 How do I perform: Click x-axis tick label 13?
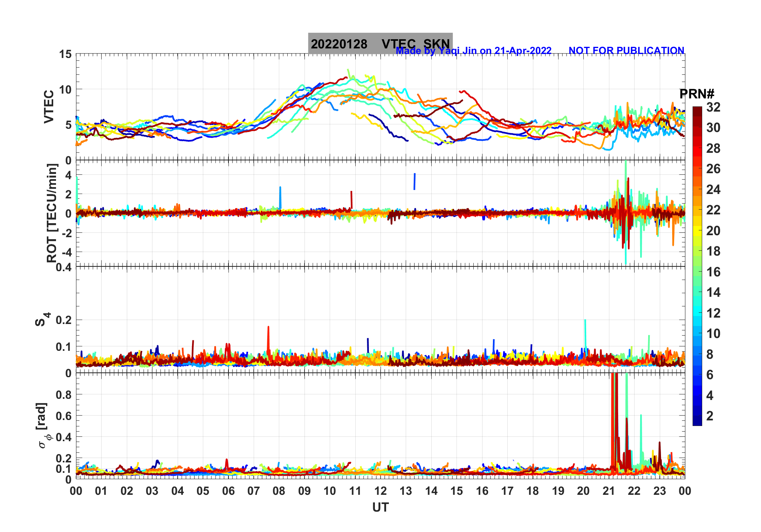406,491
